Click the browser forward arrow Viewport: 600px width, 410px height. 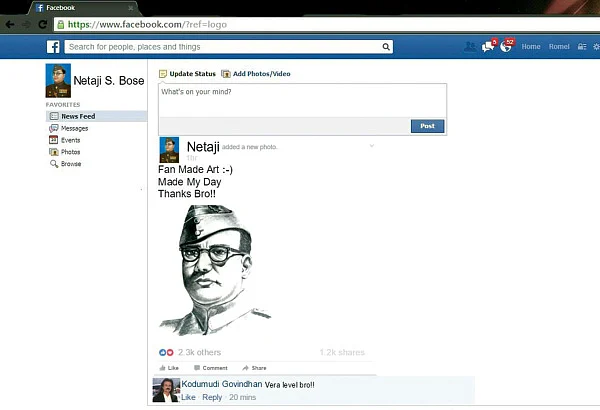26,25
